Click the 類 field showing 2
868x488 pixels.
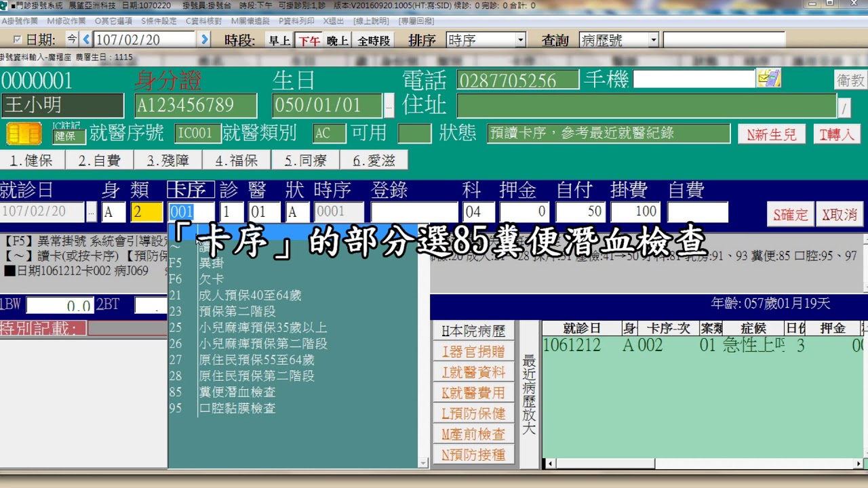tap(147, 212)
